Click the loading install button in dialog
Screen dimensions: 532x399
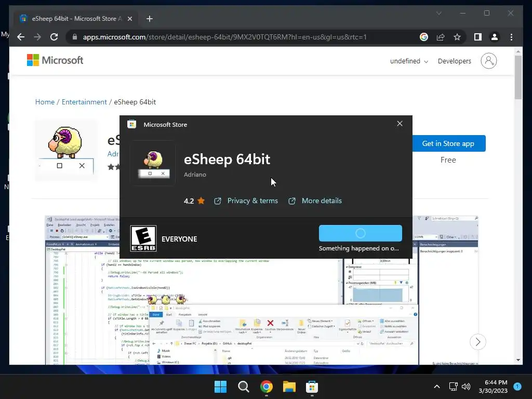click(x=361, y=233)
